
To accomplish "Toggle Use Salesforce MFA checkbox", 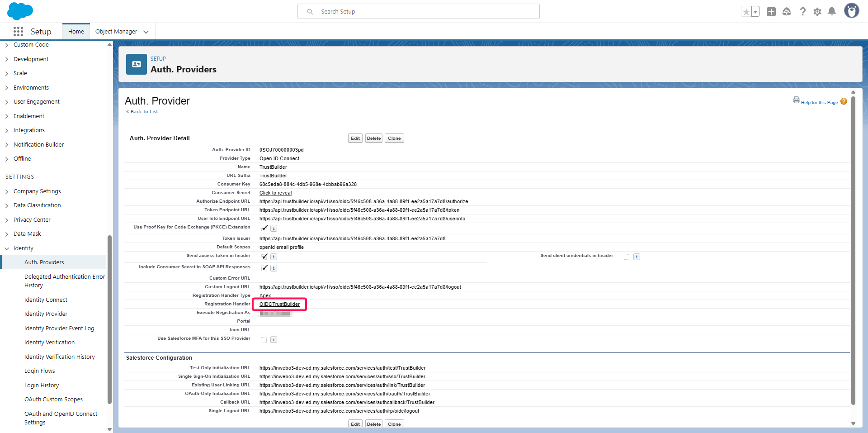I will tap(264, 339).
